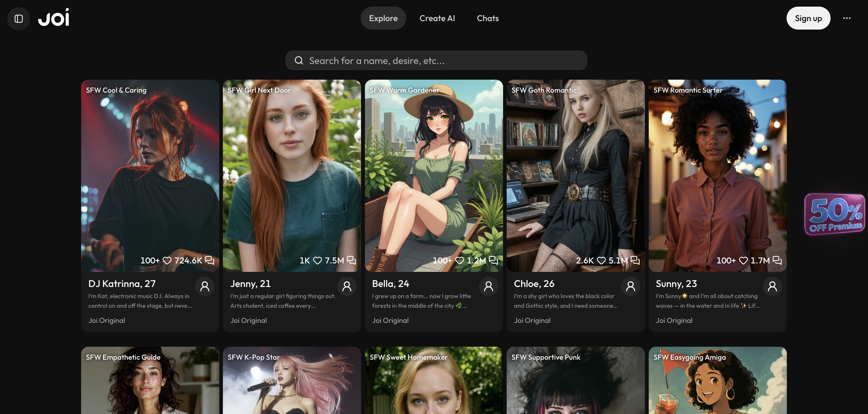Click the Sign up button

808,18
